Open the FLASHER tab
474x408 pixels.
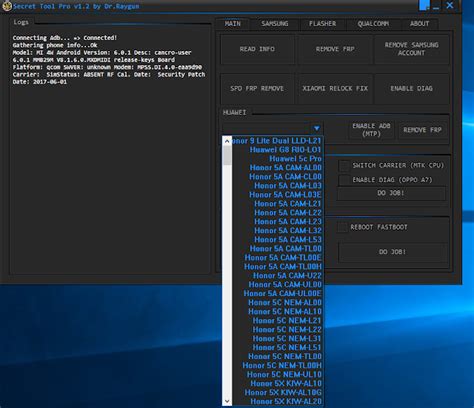[322, 24]
